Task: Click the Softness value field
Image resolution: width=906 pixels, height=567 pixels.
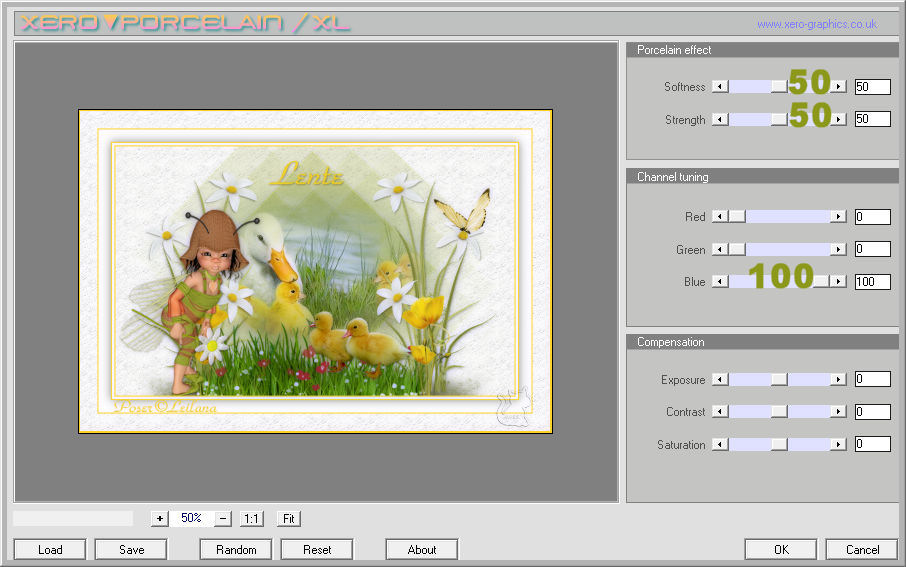Action: tap(872, 87)
